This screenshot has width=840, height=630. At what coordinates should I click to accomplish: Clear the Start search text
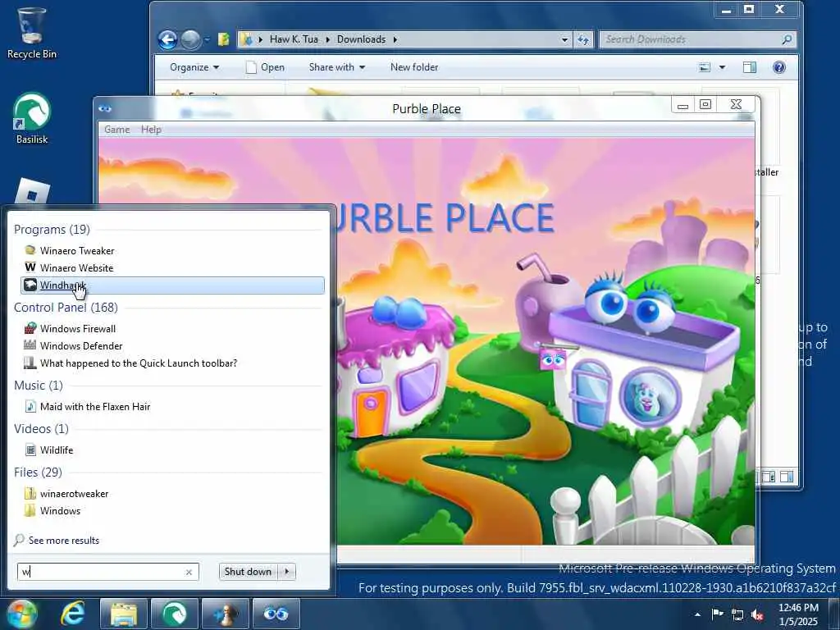tap(189, 572)
